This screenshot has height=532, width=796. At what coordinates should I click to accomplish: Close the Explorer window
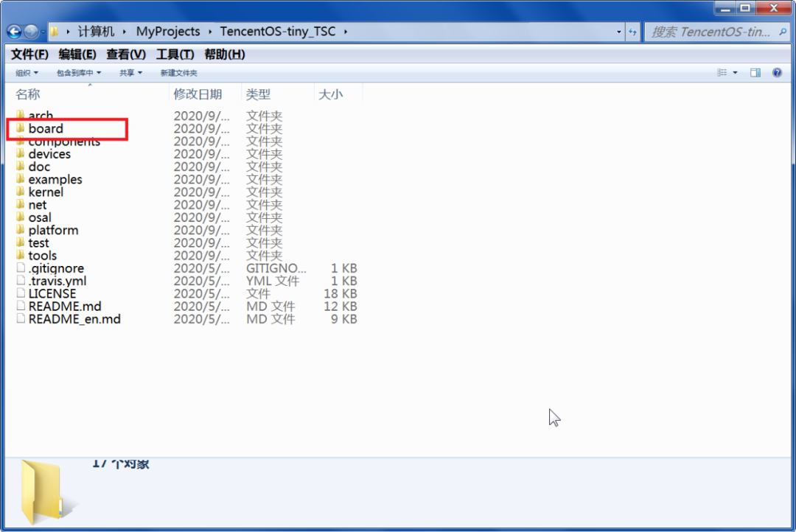[774, 7]
